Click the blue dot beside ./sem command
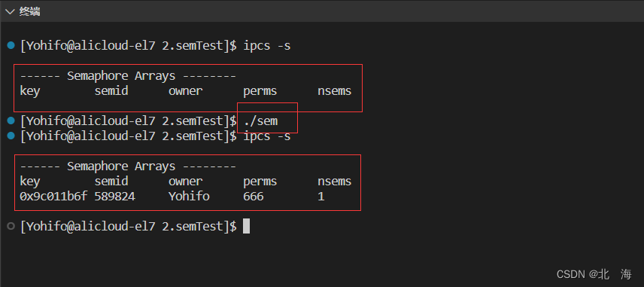The width and height of the screenshot is (644, 287). tap(11, 121)
